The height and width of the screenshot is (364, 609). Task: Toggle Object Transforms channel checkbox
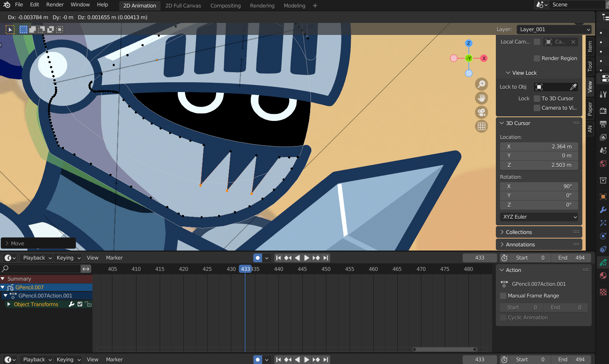pyautogui.click(x=80, y=304)
